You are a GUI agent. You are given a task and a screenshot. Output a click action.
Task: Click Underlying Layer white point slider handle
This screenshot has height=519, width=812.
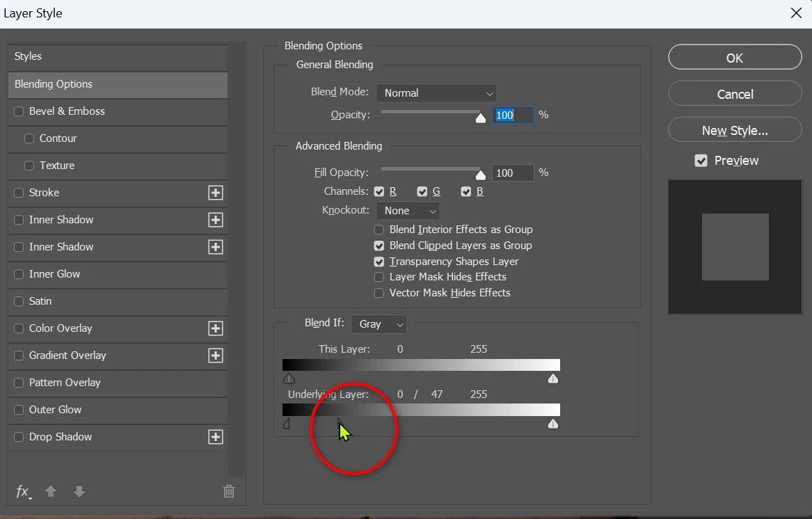coord(553,424)
